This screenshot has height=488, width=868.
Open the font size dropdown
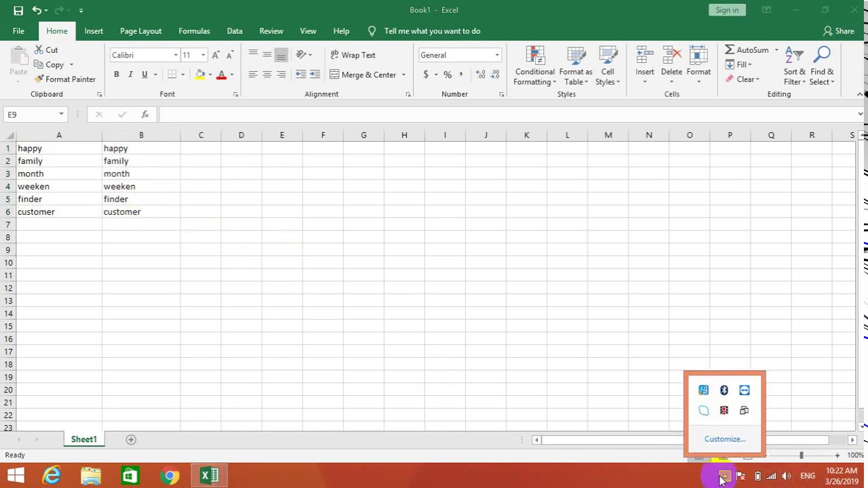(x=203, y=55)
